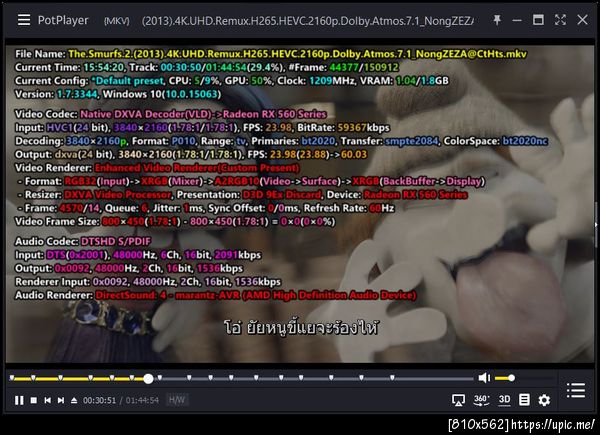Screen dimensions: 600x435
Task: Enable 360 degree video mode
Action: [481, 400]
